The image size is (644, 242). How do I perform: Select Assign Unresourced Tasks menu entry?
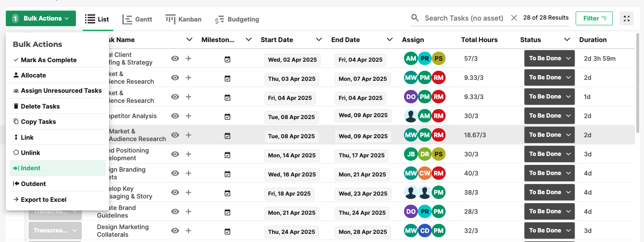tap(57, 90)
